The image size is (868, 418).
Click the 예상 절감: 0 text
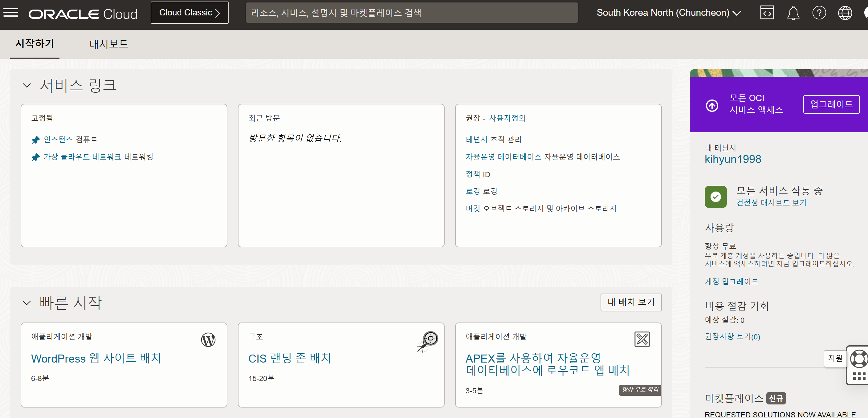(724, 320)
